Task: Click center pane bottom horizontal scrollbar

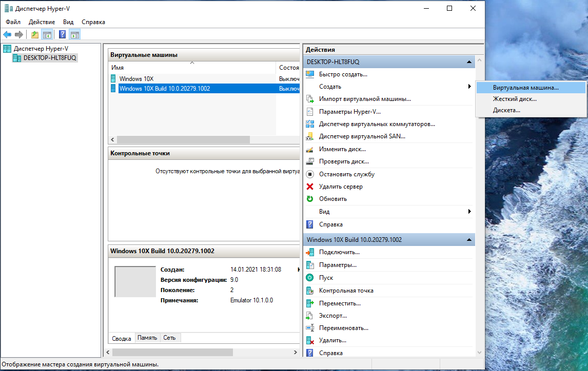Action: pos(172,352)
